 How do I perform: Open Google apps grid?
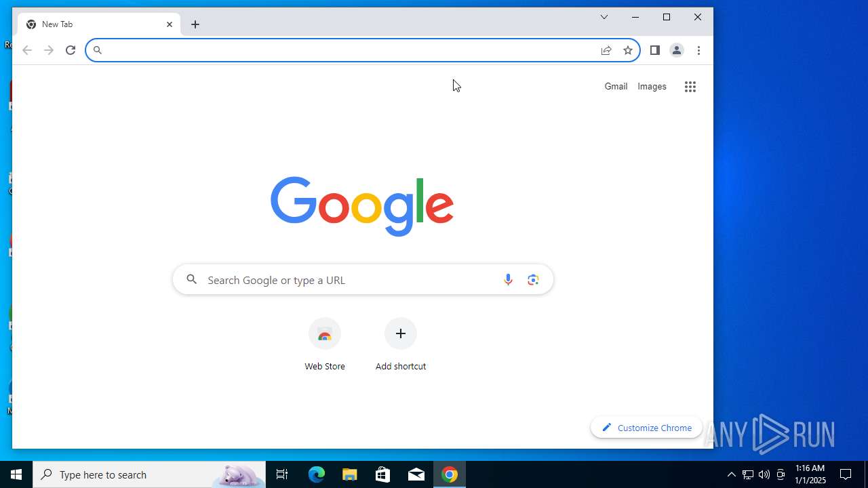coord(690,87)
